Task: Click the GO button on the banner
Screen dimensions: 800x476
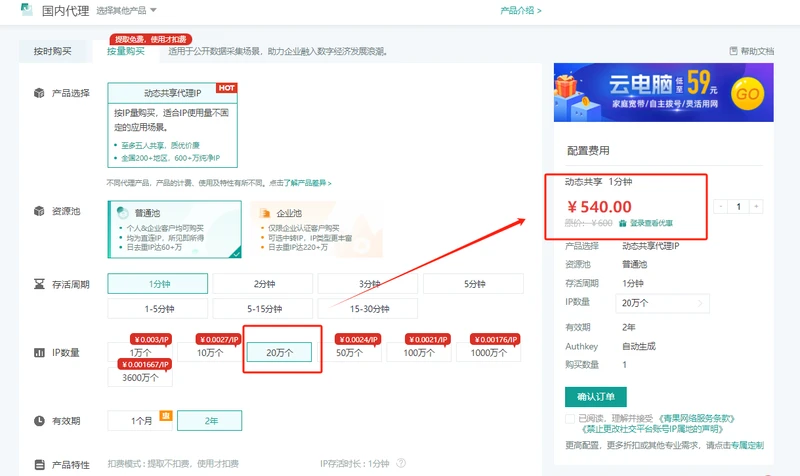Action: point(747,94)
